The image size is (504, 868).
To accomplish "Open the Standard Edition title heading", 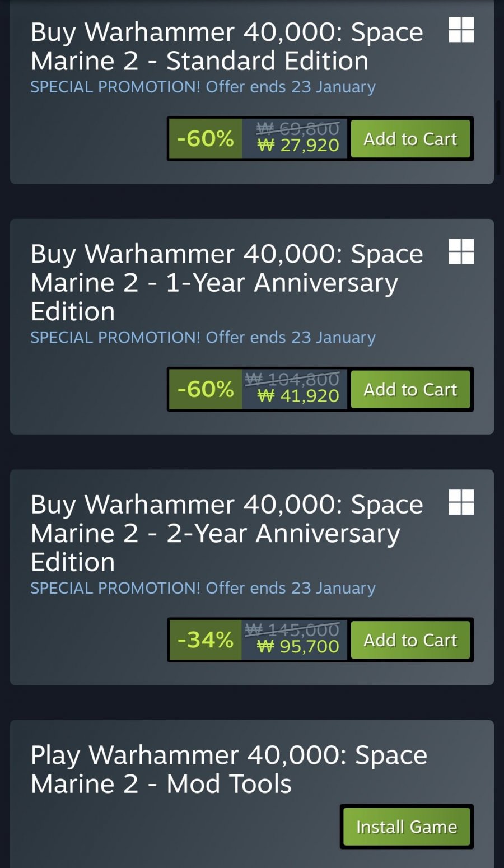I will 227,46.
